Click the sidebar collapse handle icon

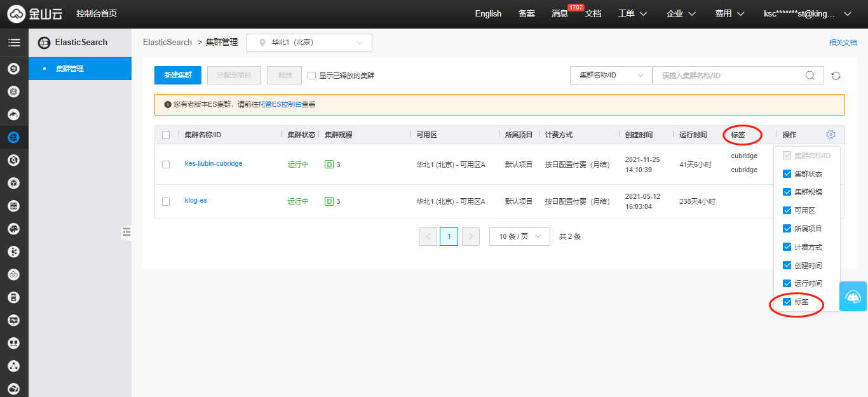click(126, 233)
